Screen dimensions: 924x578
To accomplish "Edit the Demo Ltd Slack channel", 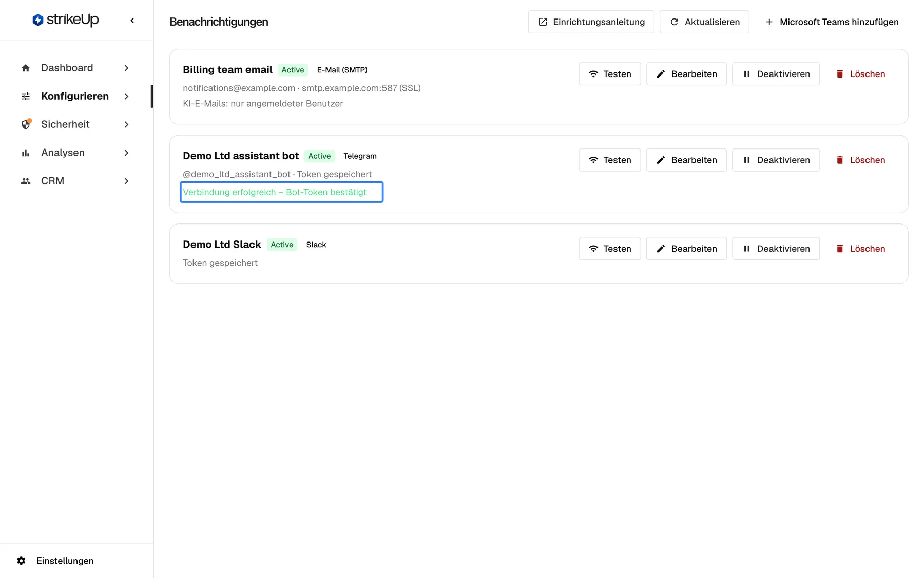I will 686,249.
